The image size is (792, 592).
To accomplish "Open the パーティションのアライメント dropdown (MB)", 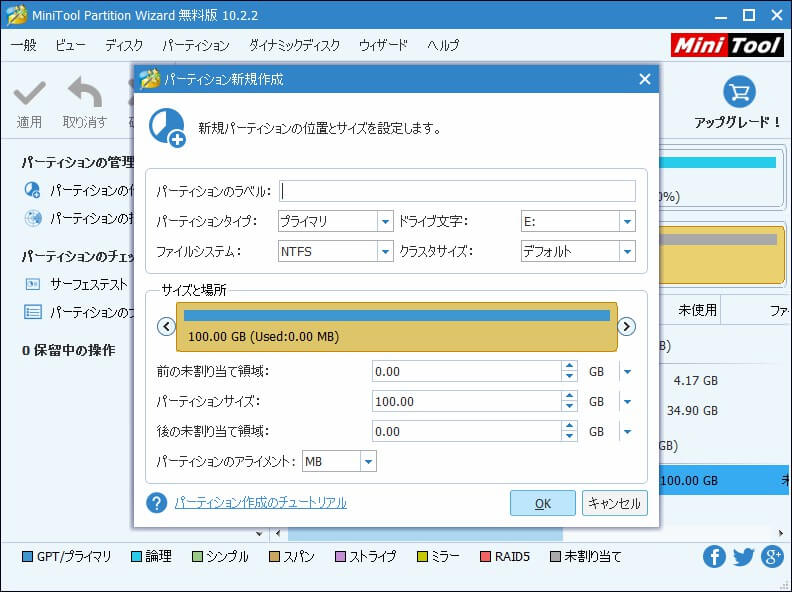I will click(x=368, y=462).
